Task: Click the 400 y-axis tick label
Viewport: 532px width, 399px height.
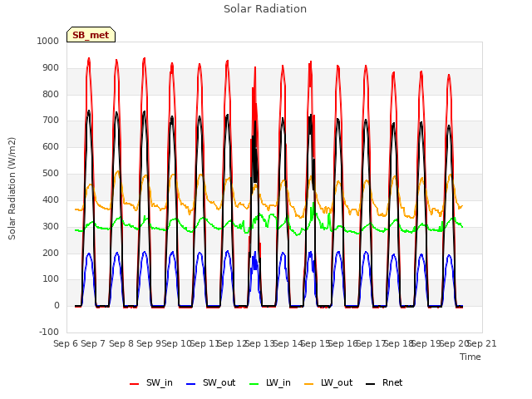Action: tap(51, 199)
